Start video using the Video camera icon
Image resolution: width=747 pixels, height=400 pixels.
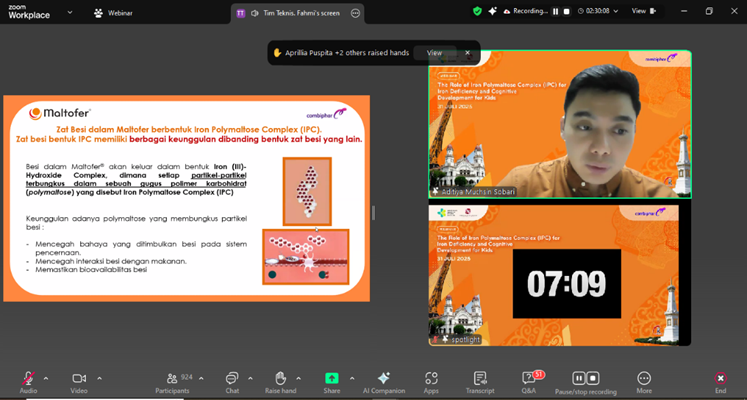click(x=79, y=378)
